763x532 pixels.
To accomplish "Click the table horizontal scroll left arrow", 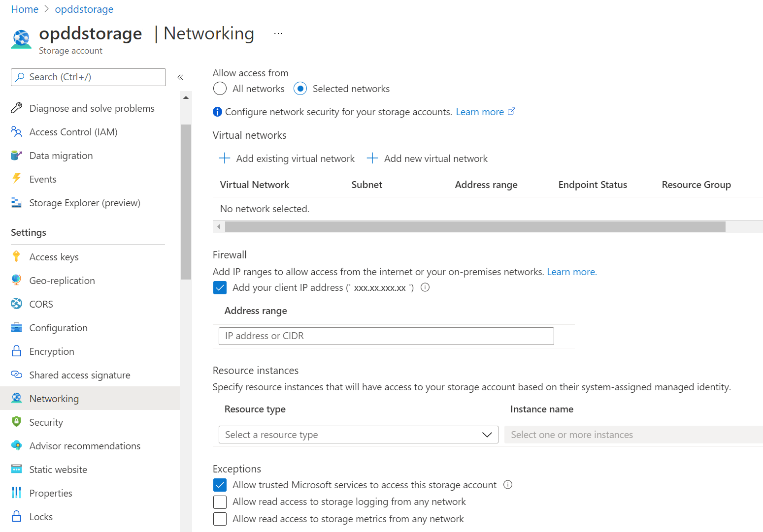I will point(219,226).
